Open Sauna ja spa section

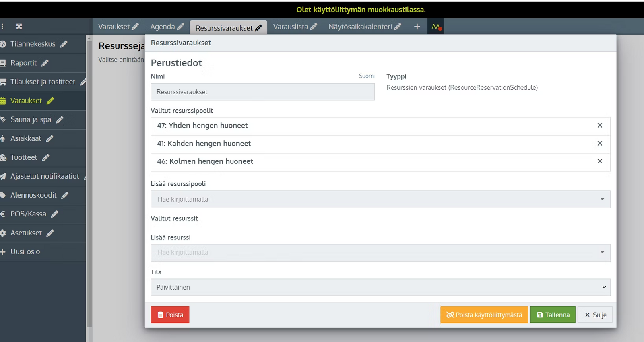point(31,120)
